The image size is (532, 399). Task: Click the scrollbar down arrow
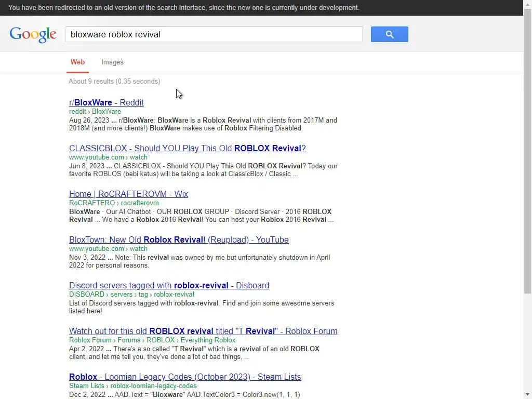528,395
